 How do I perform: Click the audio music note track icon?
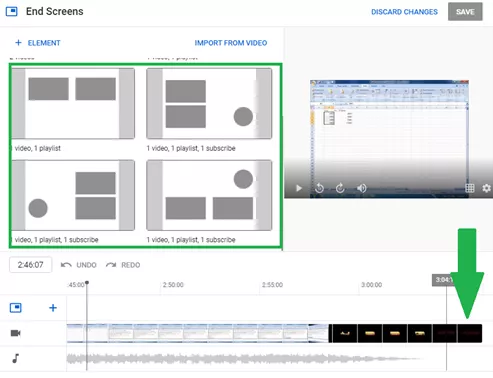[x=16, y=358]
